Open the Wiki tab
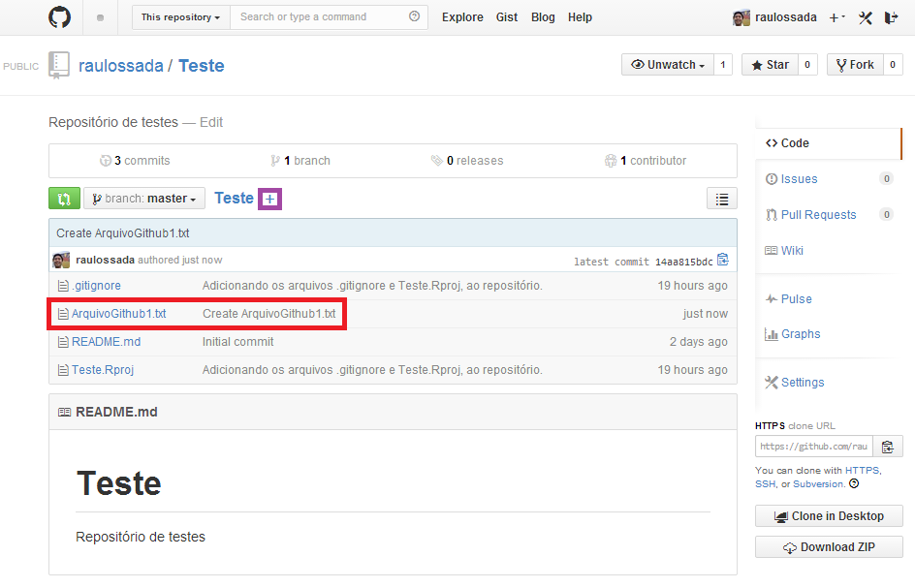Screen dimensions: 915x588 [x=784, y=250]
